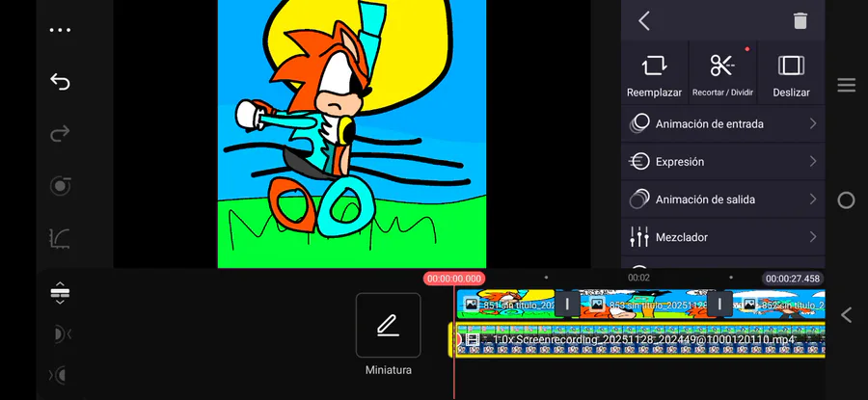868x400 pixels.
Task: Open Animación de salida options
Action: tap(723, 200)
